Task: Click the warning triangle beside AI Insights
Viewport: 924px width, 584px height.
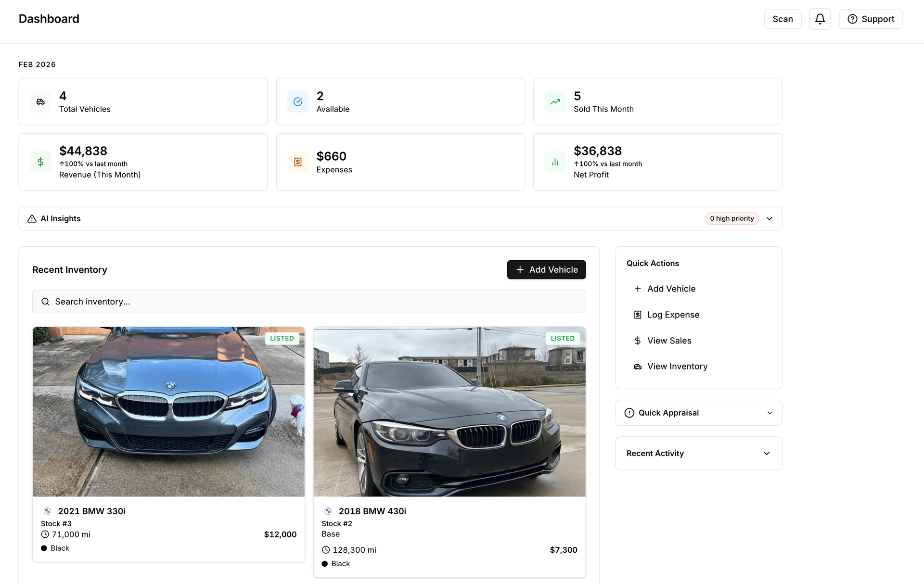Action: point(31,218)
